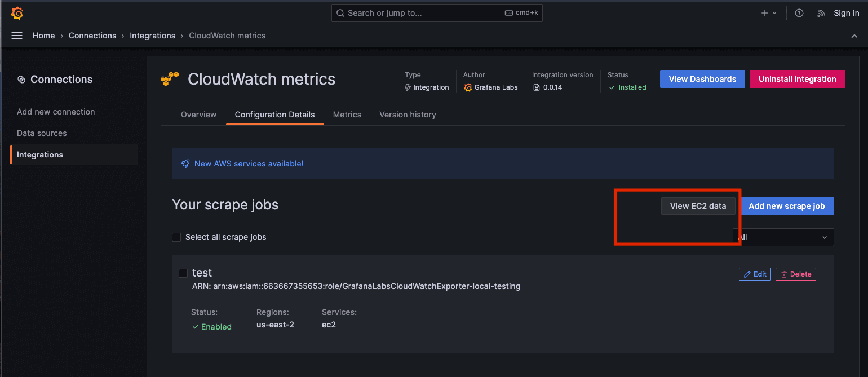The height and width of the screenshot is (377, 868).
Task: Open the hamburger navigation menu
Action: pos(16,35)
